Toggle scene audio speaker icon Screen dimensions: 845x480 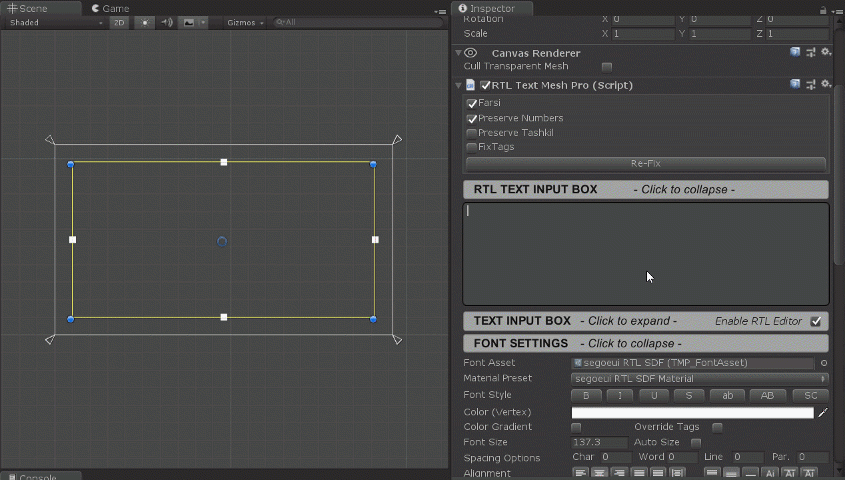[167, 23]
